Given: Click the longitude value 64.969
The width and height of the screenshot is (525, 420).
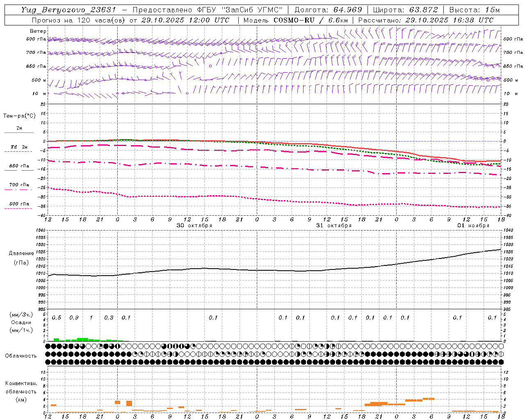Looking at the screenshot, I should click(347, 10).
